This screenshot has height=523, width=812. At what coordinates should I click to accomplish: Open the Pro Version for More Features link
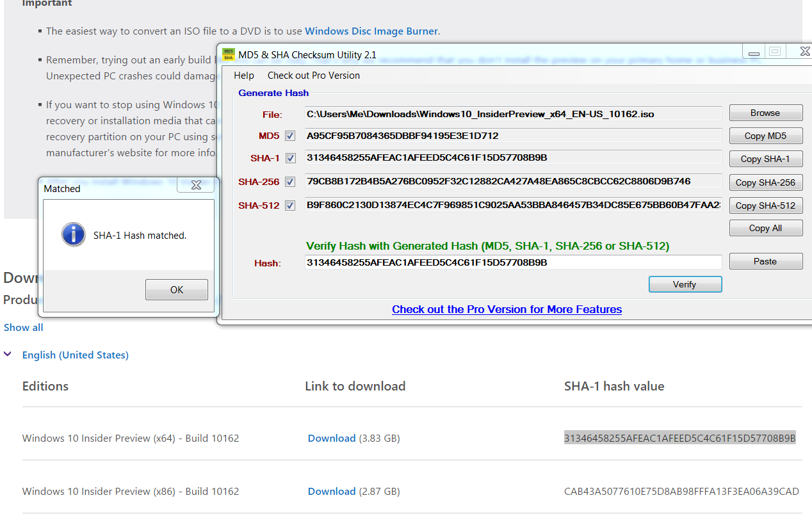pos(507,309)
